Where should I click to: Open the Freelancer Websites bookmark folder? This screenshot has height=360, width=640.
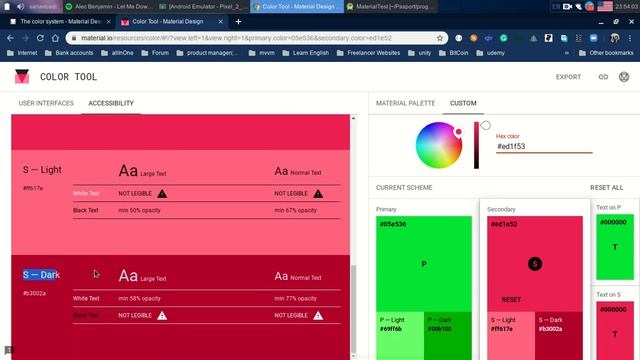click(368, 53)
